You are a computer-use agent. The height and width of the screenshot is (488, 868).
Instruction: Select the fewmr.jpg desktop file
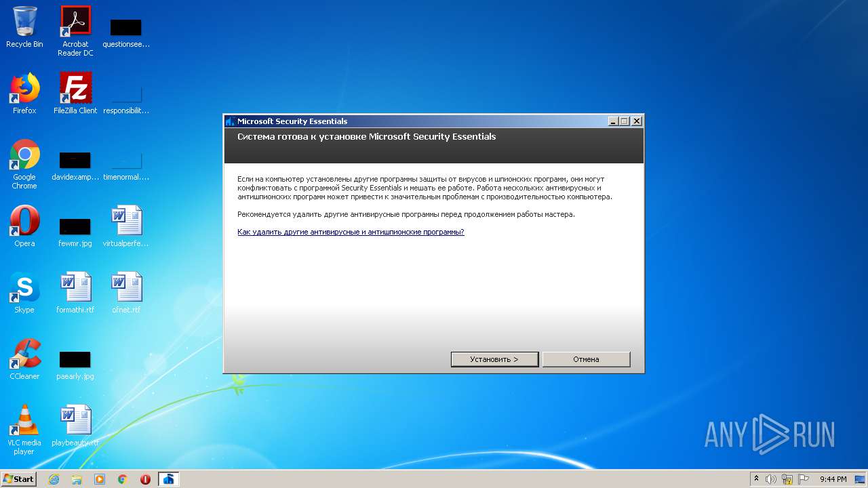tap(75, 232)
